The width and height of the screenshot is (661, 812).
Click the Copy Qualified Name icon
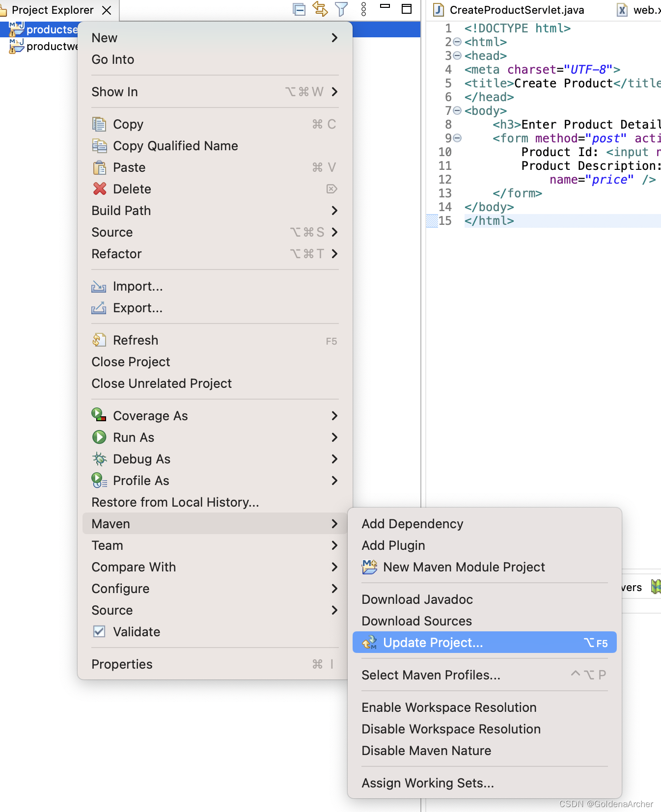pos(99,146)
